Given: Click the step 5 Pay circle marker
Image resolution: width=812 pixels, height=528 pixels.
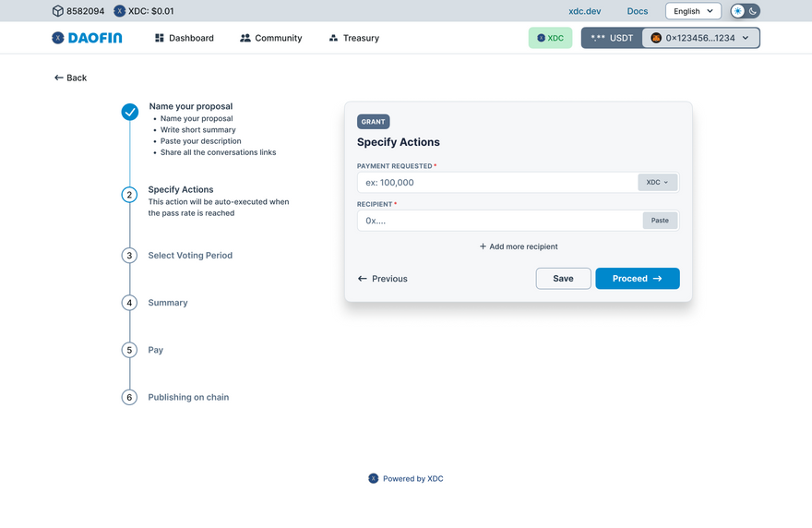Looking at the screenshot, I should tap(130, 350).
